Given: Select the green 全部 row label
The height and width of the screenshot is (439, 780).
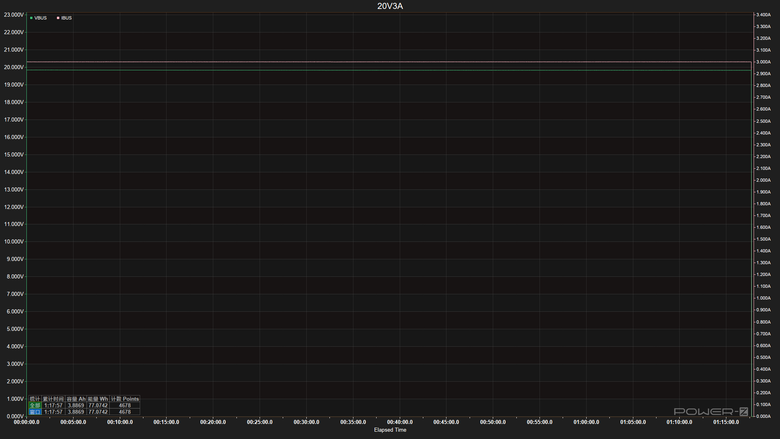Looking at the screenshot, I should (x=35, y=405).
